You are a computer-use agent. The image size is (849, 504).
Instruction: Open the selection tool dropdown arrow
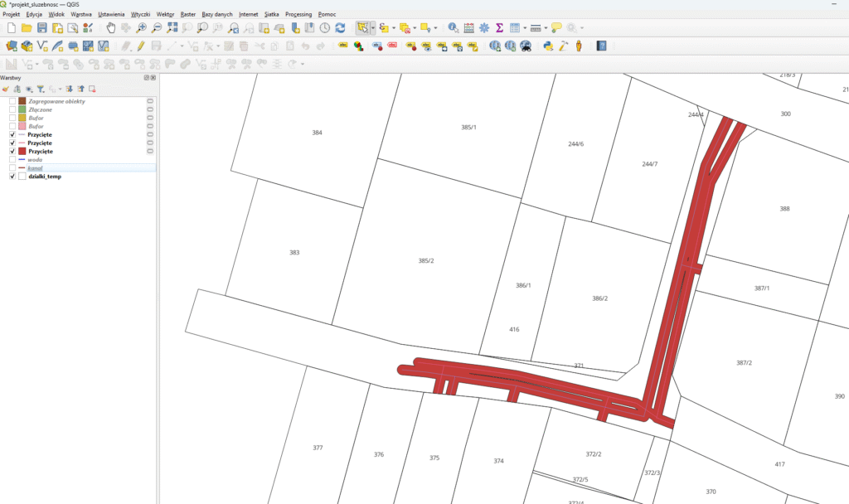[373, 28]
